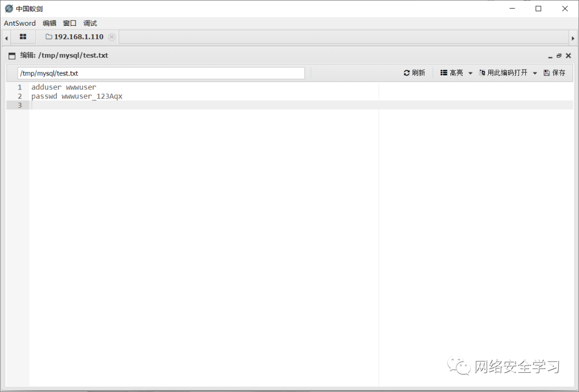Close the 192.168.1.110 tab with its x button

pyautogui.click(x=112, y=37)
